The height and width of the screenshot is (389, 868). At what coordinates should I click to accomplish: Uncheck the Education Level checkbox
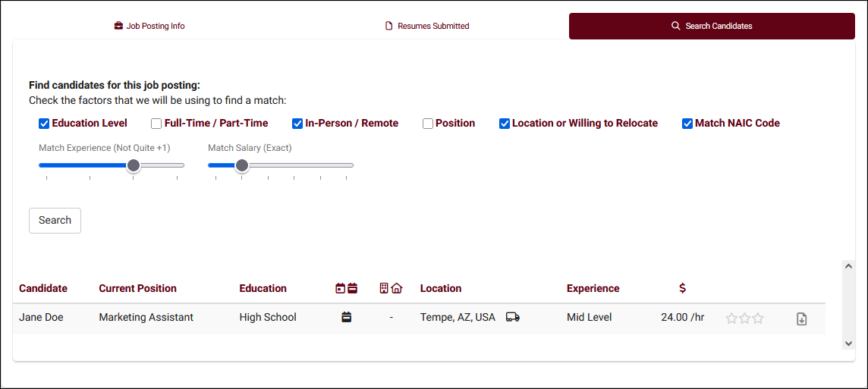click(x=44, y=124)
